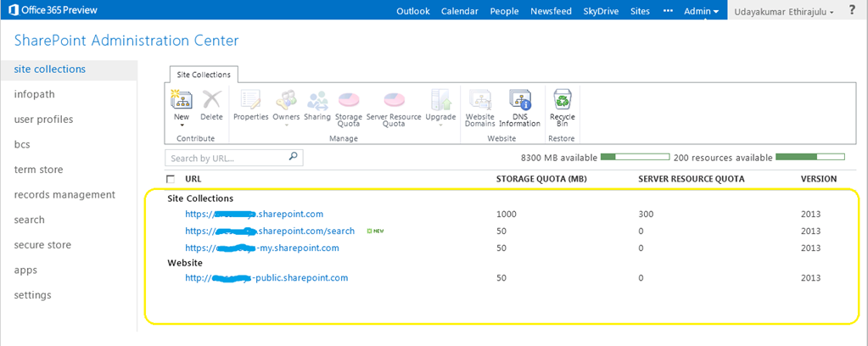The width and height of the screenshot is (868, 346).
Task: Open the -public.sharepoint.com website link
Action: (x=266, y=278)
